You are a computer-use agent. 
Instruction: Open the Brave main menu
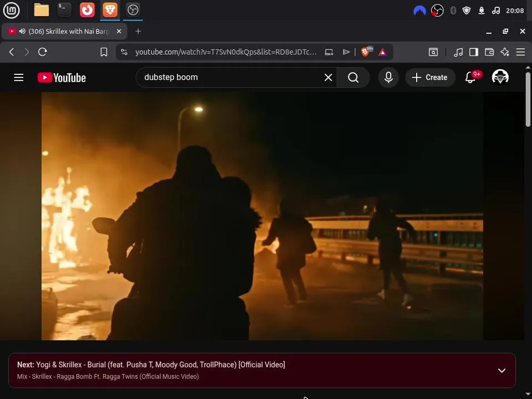coord(520,52)
